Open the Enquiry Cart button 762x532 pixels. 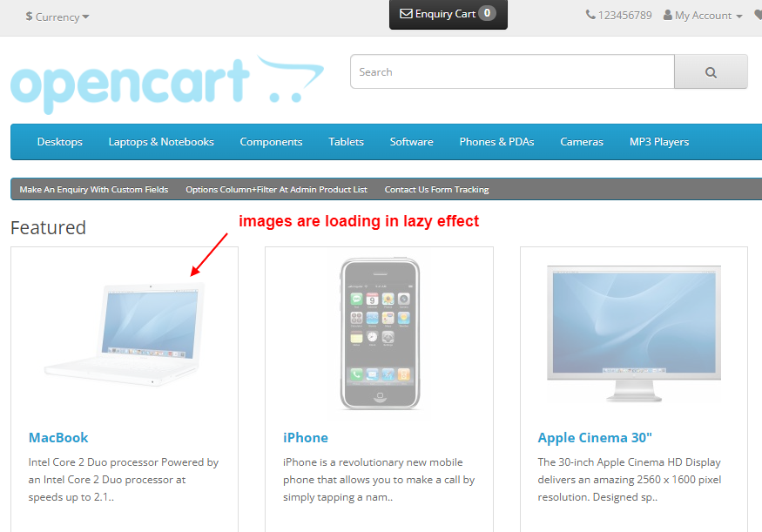tap(448, 14)
